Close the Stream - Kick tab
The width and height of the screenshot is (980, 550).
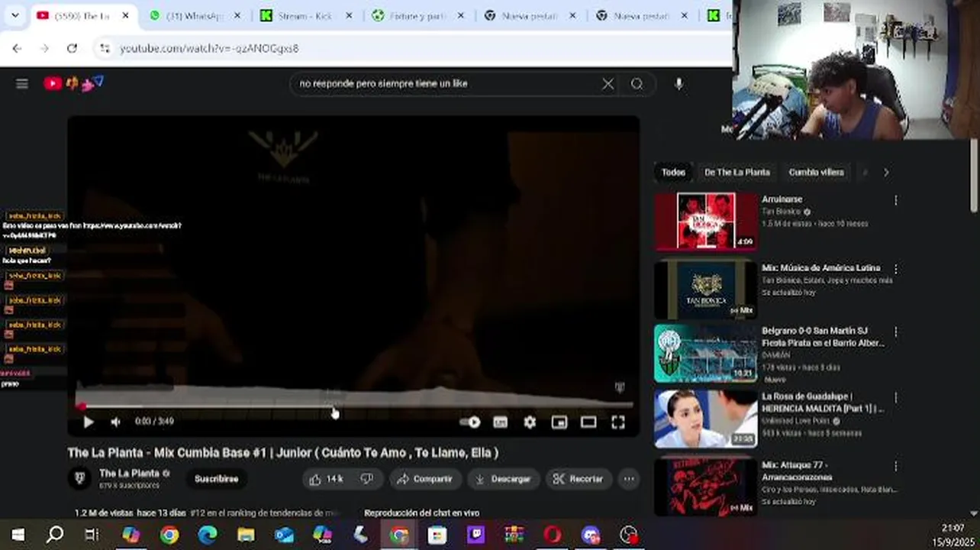click(x=349, y=16)
